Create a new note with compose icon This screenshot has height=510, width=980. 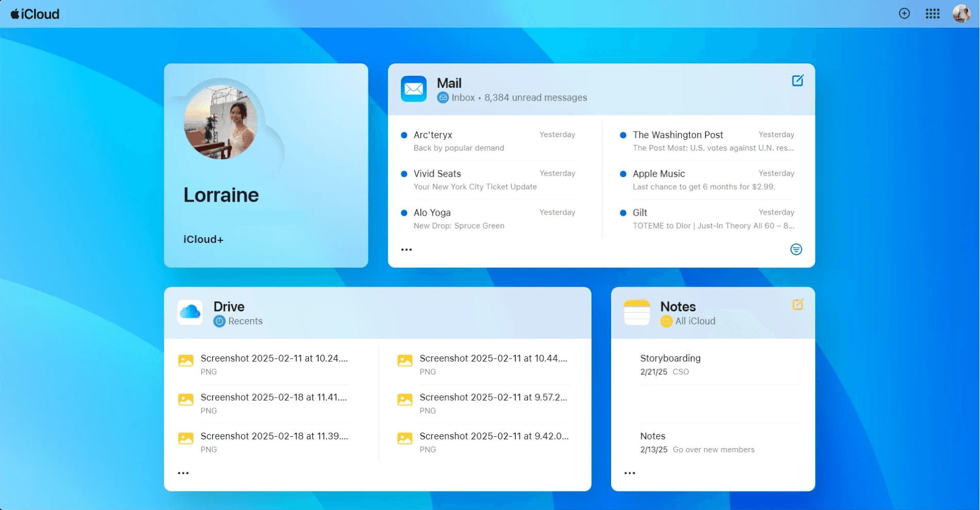point(798,304)
